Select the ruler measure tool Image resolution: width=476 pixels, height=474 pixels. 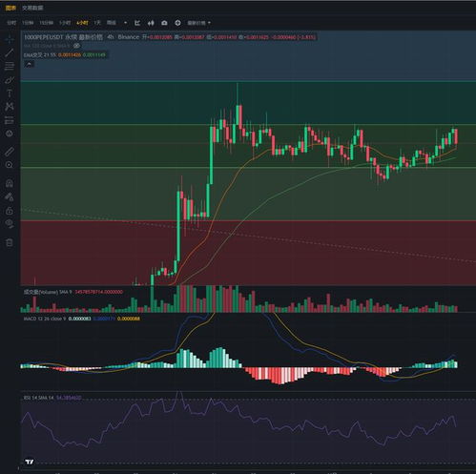[10, 152]
